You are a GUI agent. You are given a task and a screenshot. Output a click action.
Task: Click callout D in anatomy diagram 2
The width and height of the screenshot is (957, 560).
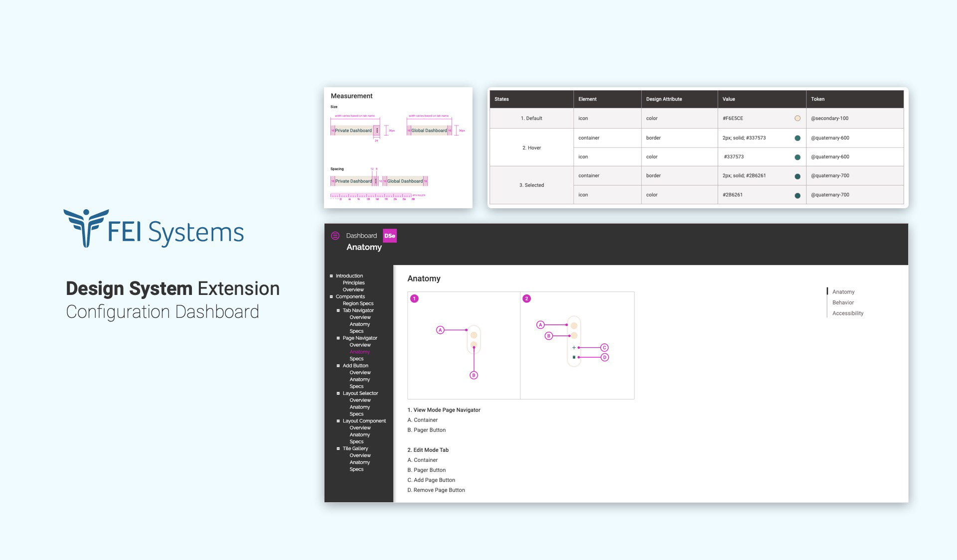(x=605, y=357)
